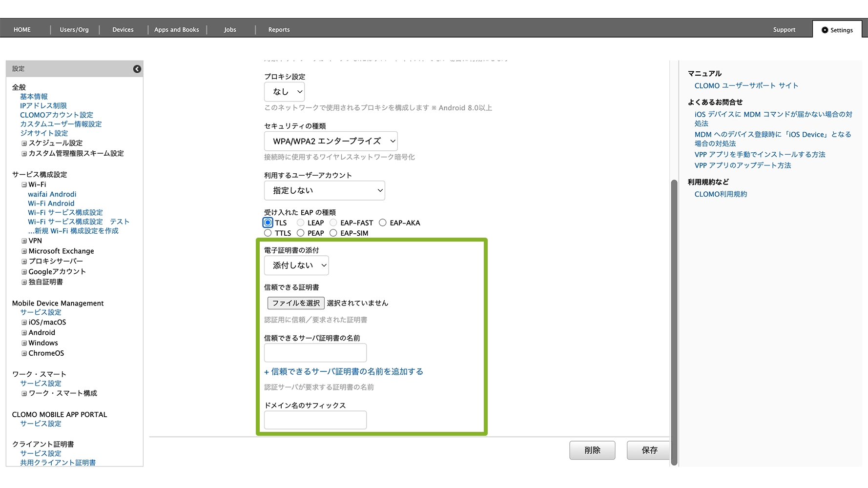Click the ドメイン名のサフィックス input field
This screenshot has height=488, width=868.
(315, 420)
